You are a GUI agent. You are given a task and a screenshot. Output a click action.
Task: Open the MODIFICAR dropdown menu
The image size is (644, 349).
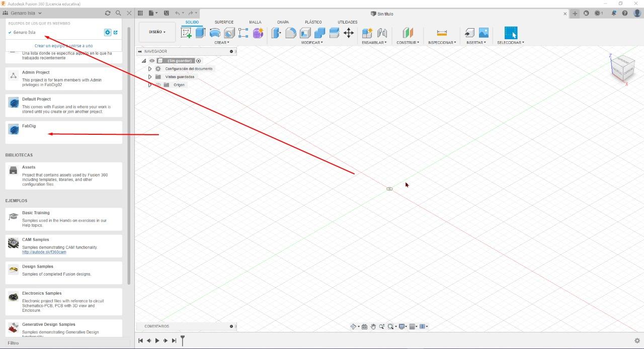tap(312, 43)
